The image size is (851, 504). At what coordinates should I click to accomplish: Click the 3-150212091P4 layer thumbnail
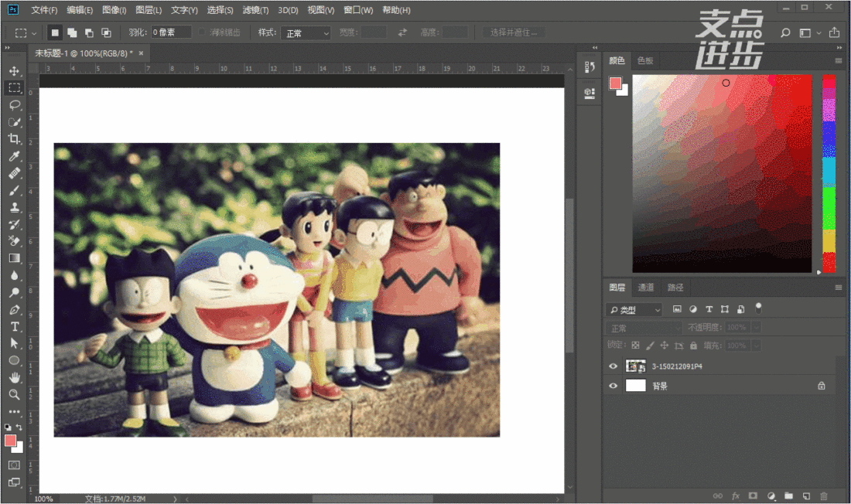tap(635, 366)
